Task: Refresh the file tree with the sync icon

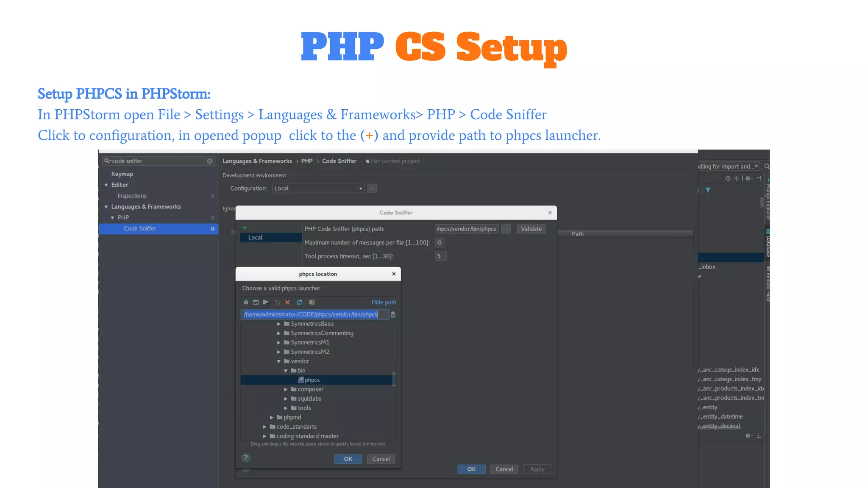Action: (x=300, y=302)
